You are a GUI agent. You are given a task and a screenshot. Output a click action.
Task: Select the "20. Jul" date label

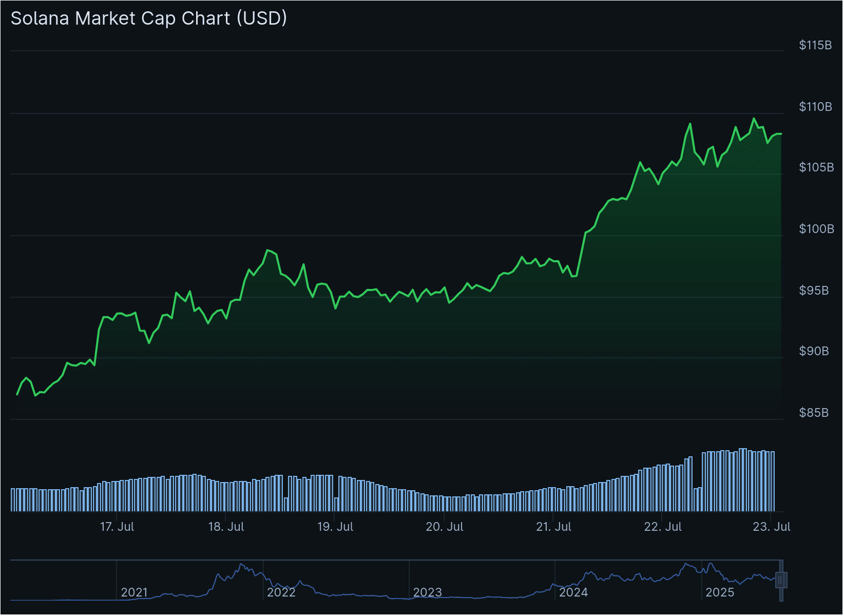tap(445, 527)
